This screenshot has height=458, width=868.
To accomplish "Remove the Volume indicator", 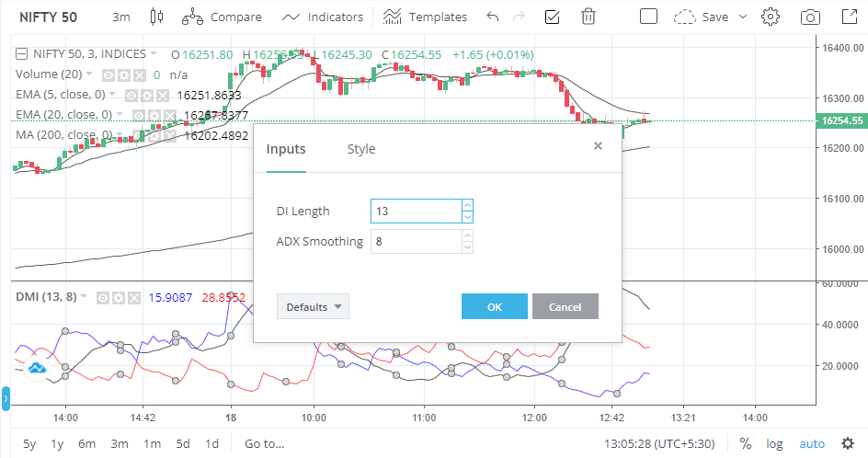I will [x=140, y=75].
